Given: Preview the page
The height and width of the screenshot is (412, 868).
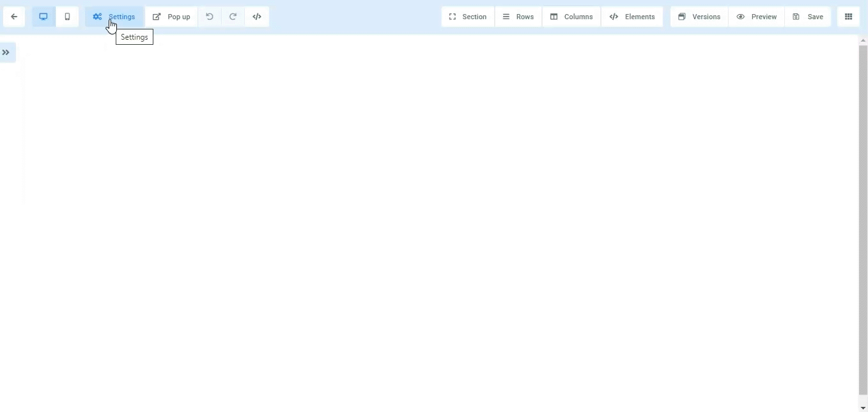Looking at the screenshot, I should [757, 17].
